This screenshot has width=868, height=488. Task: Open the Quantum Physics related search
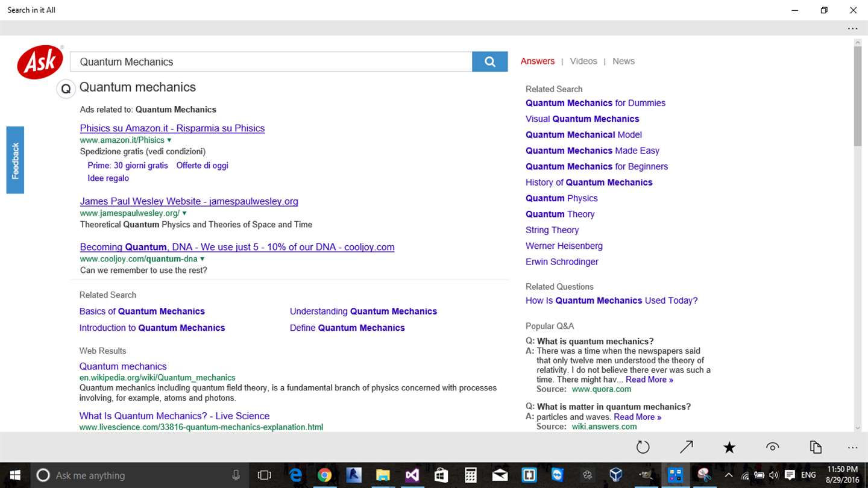tap(562, 198)
